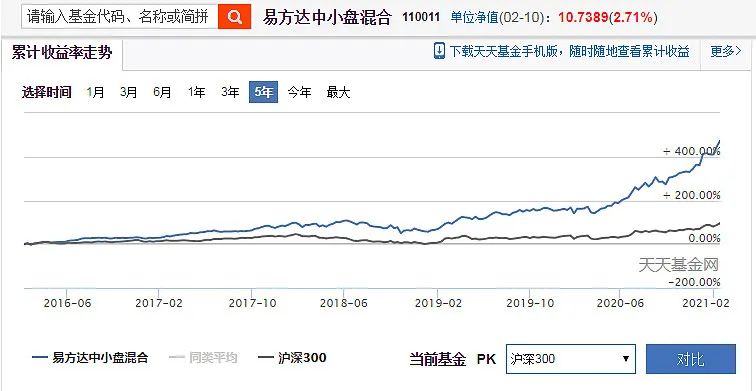756x391 pixels.
Task: Click the +200.00% gridline label
Action: tap(692, 195)
